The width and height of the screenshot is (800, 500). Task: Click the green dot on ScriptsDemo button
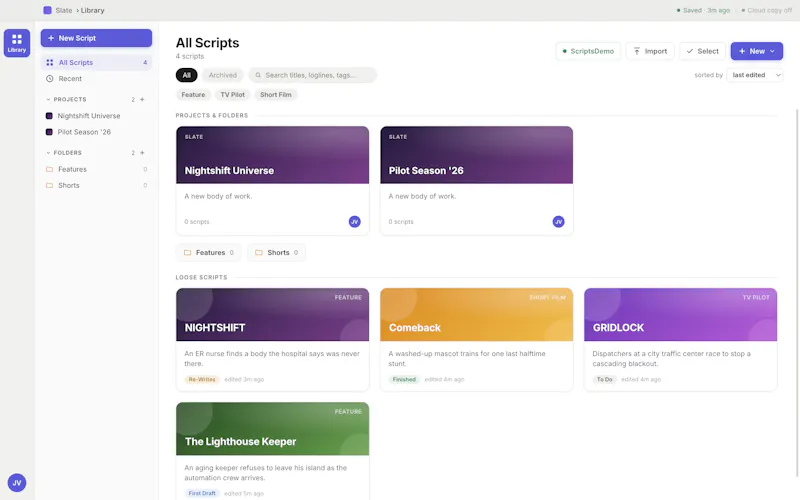pos(564,51)
